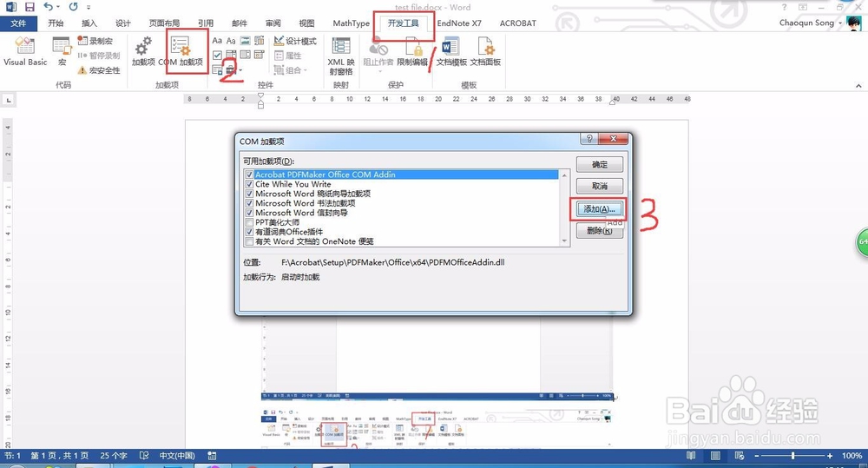This screenshot has height=468, width=868.
Task: Click 取消 in COM 加载项 dialog
Action: tap(600, 186)
